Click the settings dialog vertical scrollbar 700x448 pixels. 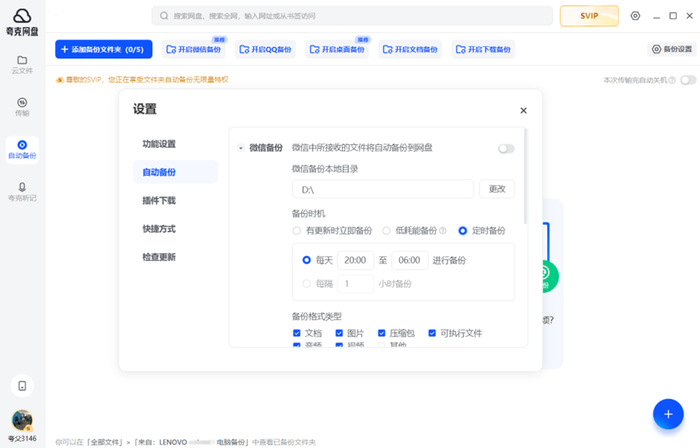[525, 176]
